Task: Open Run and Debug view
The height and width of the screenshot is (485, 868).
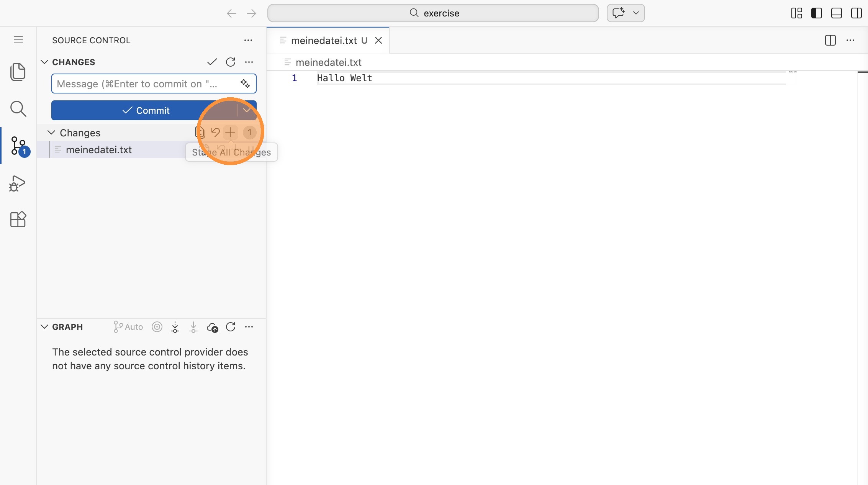Action: [18, 184]
